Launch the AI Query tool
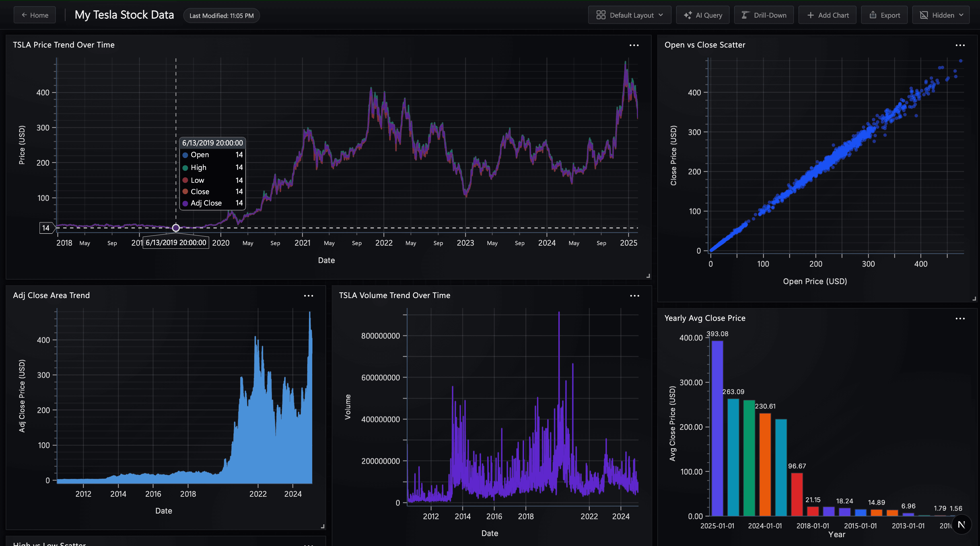The width and height of the screenshot is (980, 546). click(703, 15)
